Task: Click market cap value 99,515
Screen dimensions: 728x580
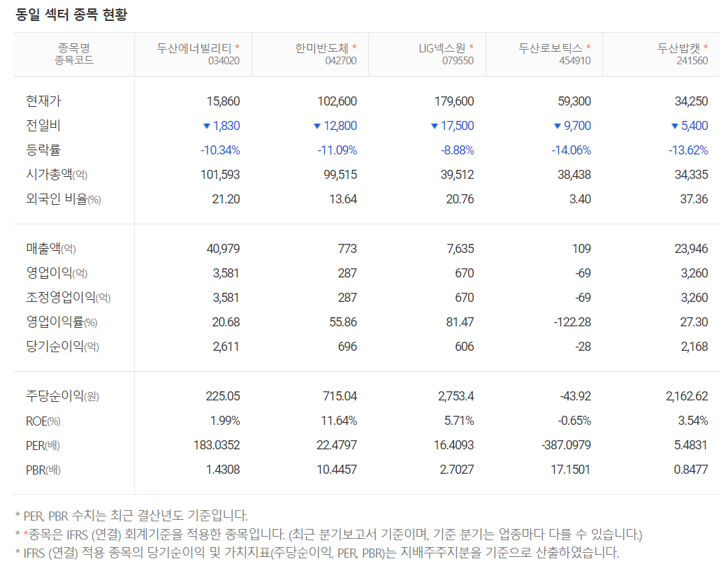Action: pos(340,175)
